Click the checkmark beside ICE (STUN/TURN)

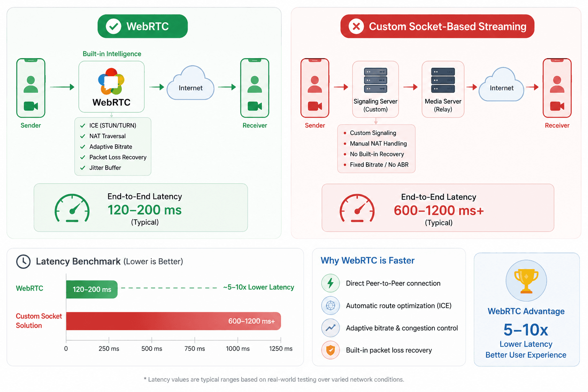coord(83,126)
